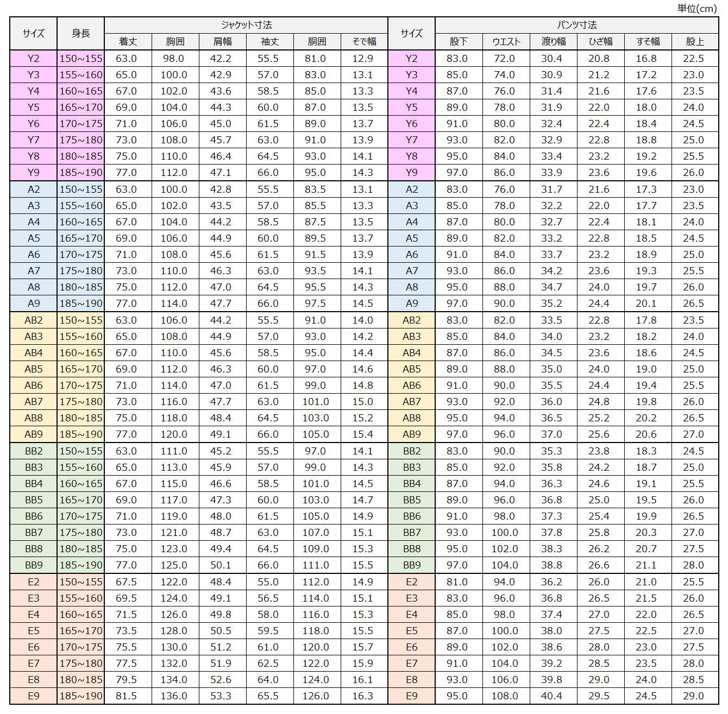Select the 股下 column header
The image size is (728, 714).
(x=459, y=42)
